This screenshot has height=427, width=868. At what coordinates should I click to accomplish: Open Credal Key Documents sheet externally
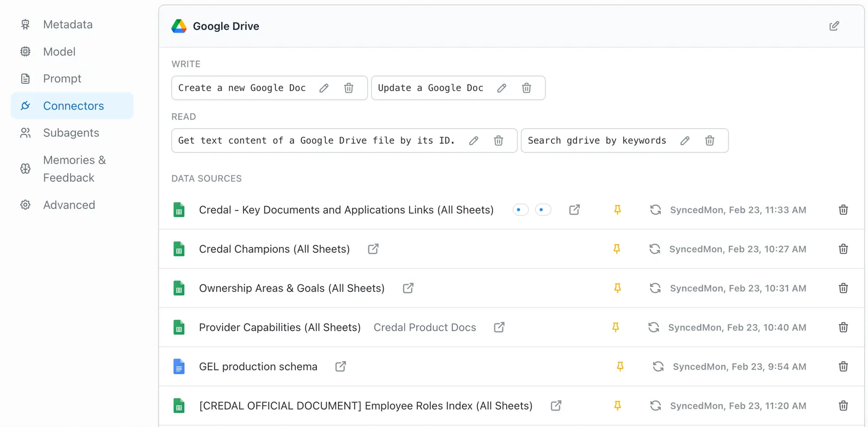575,210
